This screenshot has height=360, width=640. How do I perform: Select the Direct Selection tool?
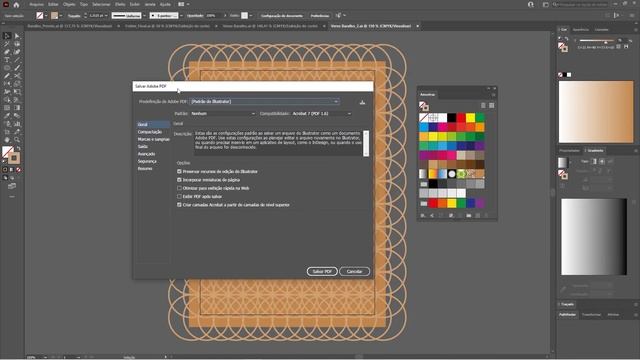tap(17, 36)
